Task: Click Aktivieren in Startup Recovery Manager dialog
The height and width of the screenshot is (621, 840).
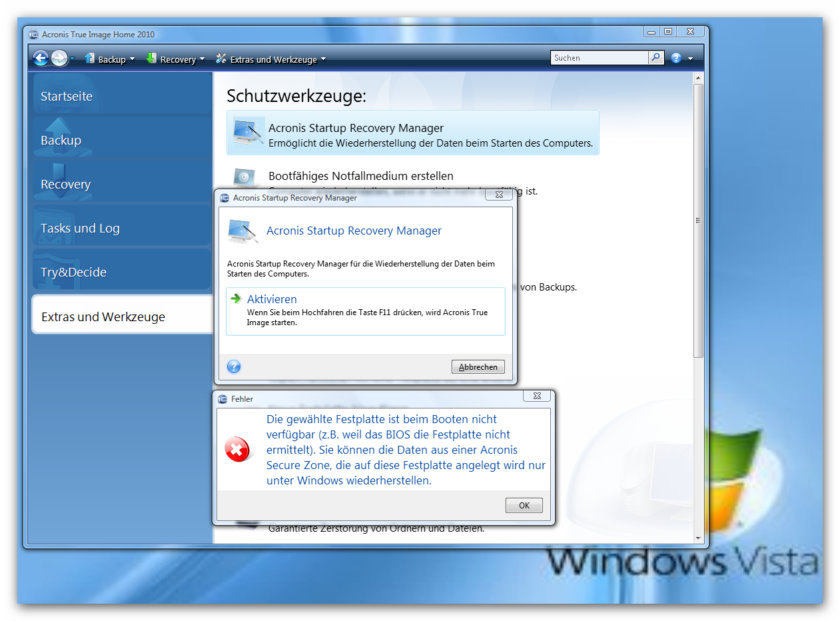Action: pyautogui.click(x=366, y=311)
